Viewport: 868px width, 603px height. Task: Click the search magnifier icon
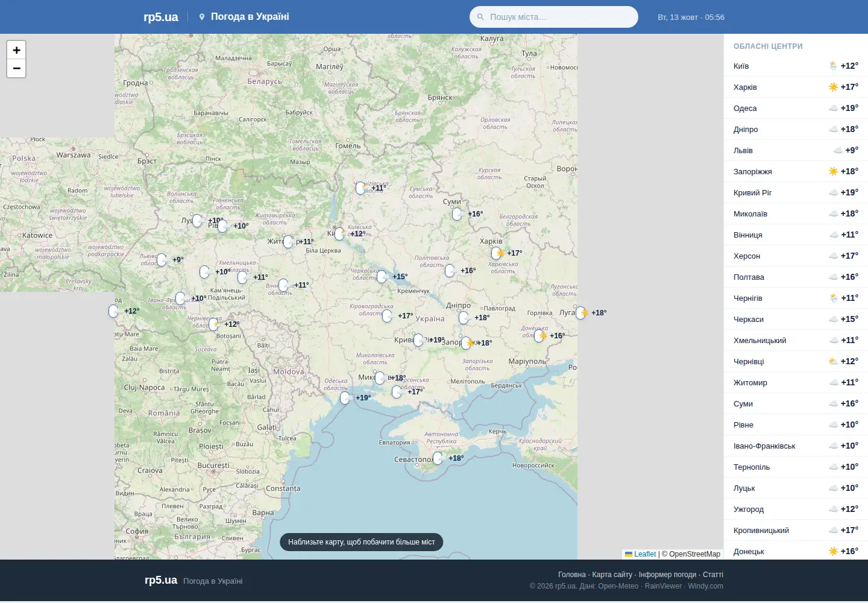click(480, 17)
